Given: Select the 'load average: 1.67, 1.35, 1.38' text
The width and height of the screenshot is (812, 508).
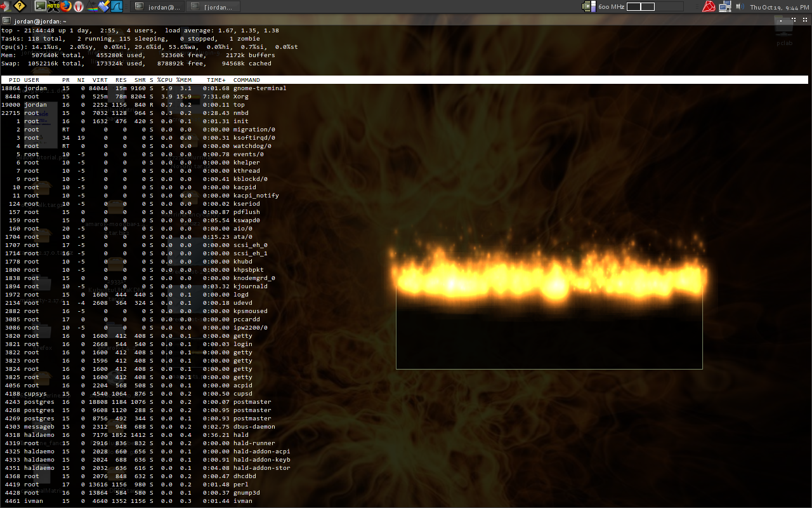Looking at the screenshot, I should [222, 30].
